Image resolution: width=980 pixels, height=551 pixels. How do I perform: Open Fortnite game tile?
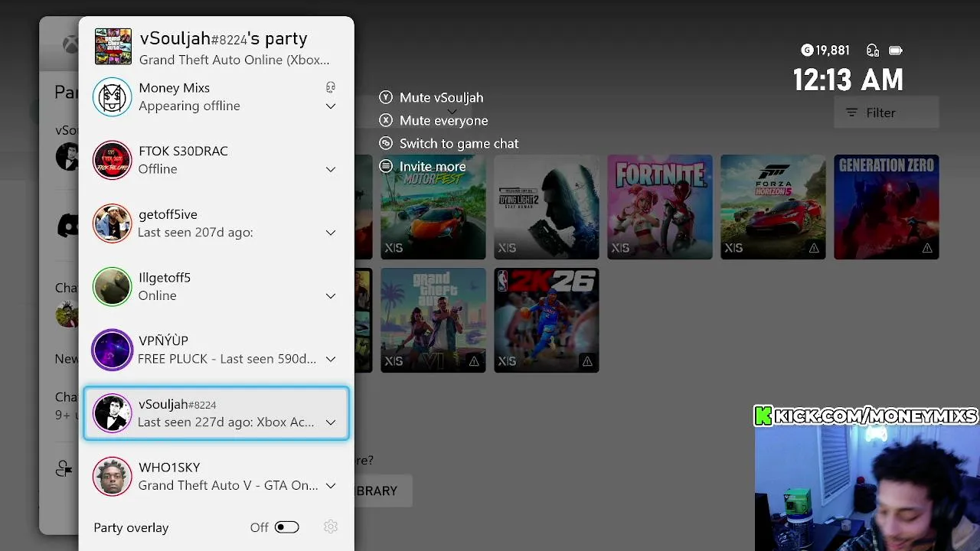(x=660, y=207)
